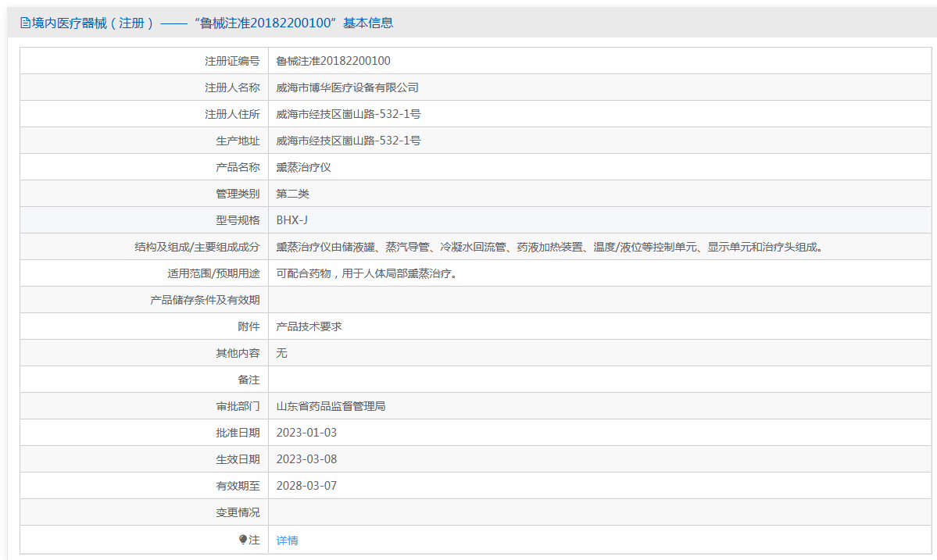
Task: Click the 附件 label
Action: tap(249, 326)
